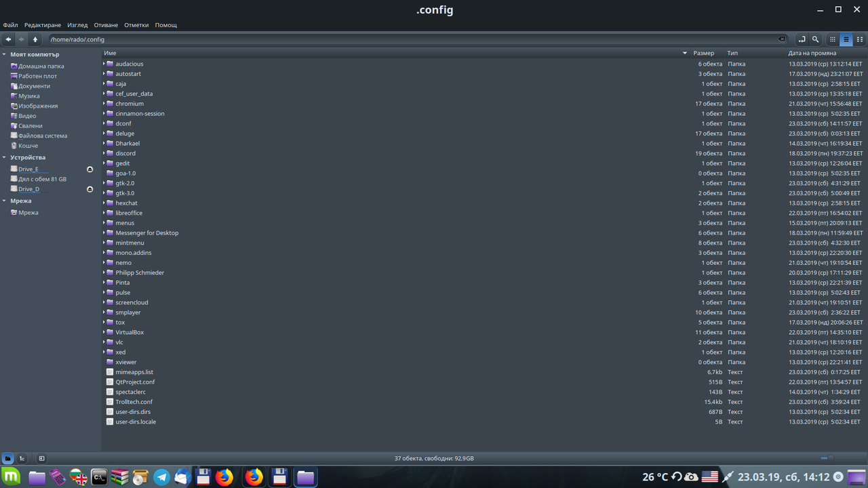The height and width of the screenshot is (488, 868).
Task: Switch to icon grid view
Action: (833, 39)
